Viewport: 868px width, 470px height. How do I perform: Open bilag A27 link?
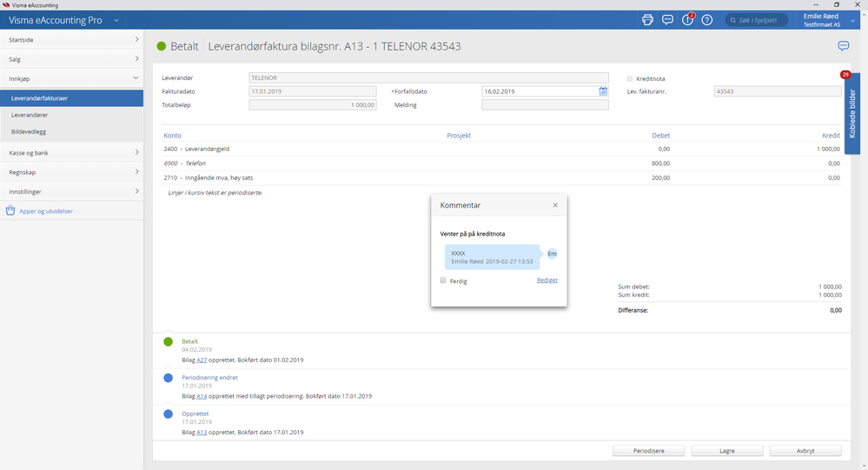(202, 360)
